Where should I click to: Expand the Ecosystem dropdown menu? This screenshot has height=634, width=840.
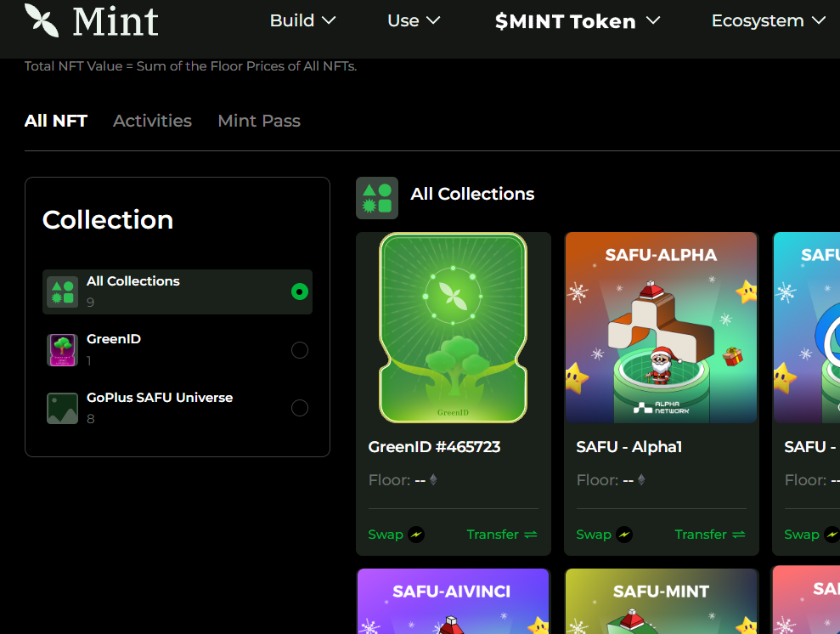(768, 20)
